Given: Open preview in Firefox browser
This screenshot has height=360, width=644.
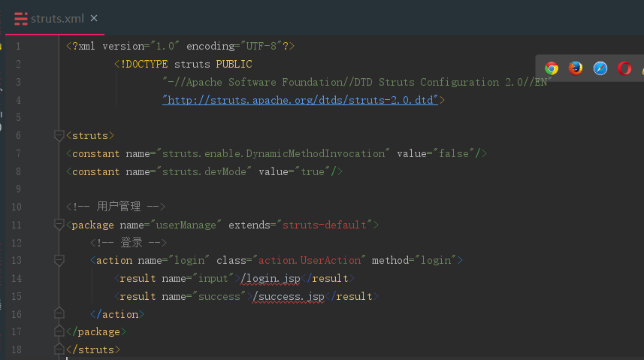Looking at the screenshot, I should [x=576, y=68].
